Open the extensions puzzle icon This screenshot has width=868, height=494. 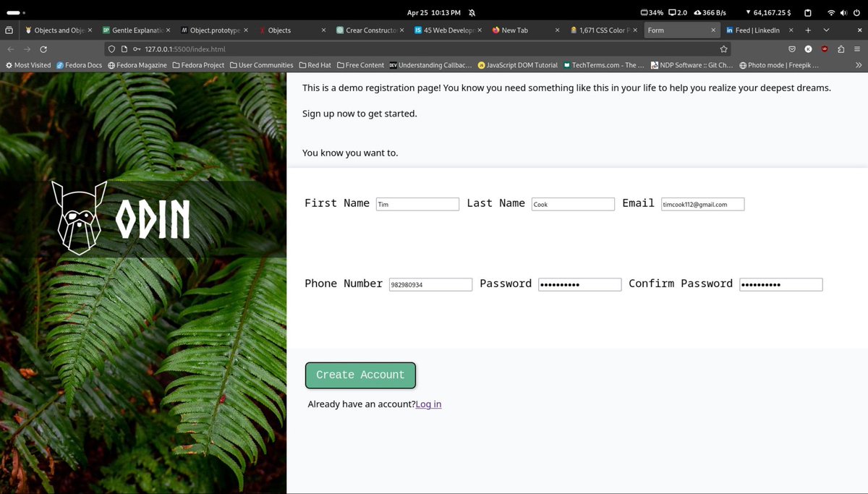[841, 49]
